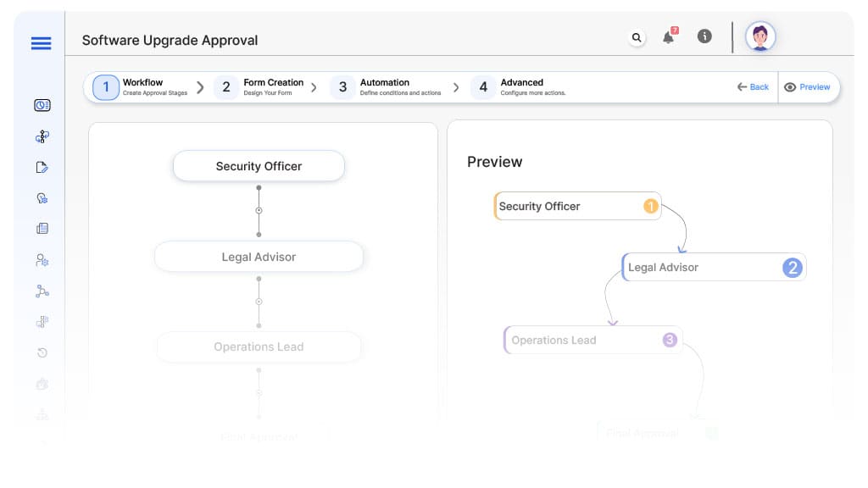Image resolution: width=868 pixels, height=488 pixels.
Task: Click the info icon in the header
Action: point(704,36)
